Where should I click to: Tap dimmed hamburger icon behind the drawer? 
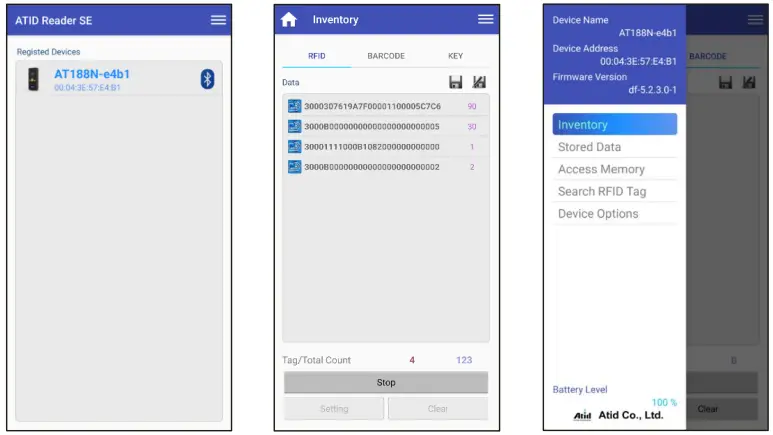(755, 20)
